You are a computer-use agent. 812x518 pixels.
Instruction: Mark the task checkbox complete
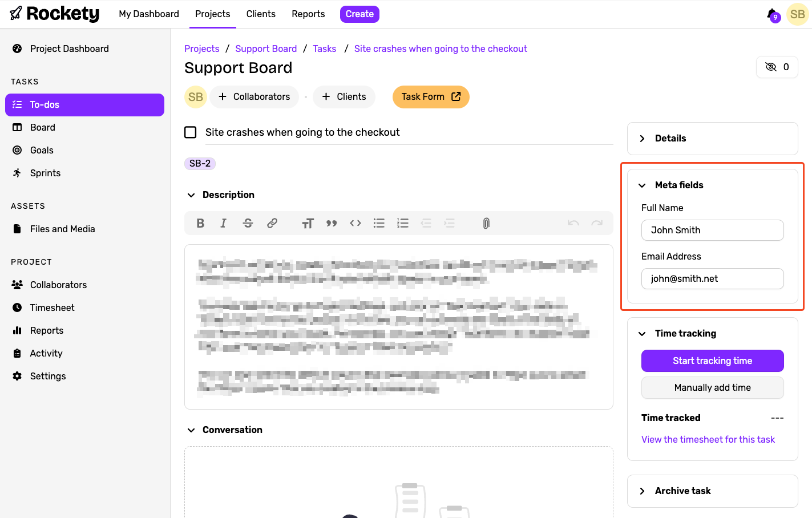(191, 132)
